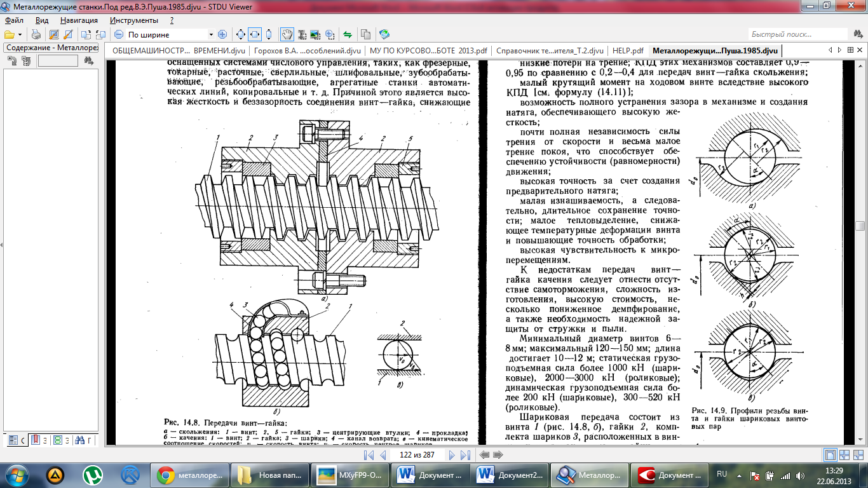The image size is (868, 488).
Task: Select the image selection tool
Action: (315, 34)
